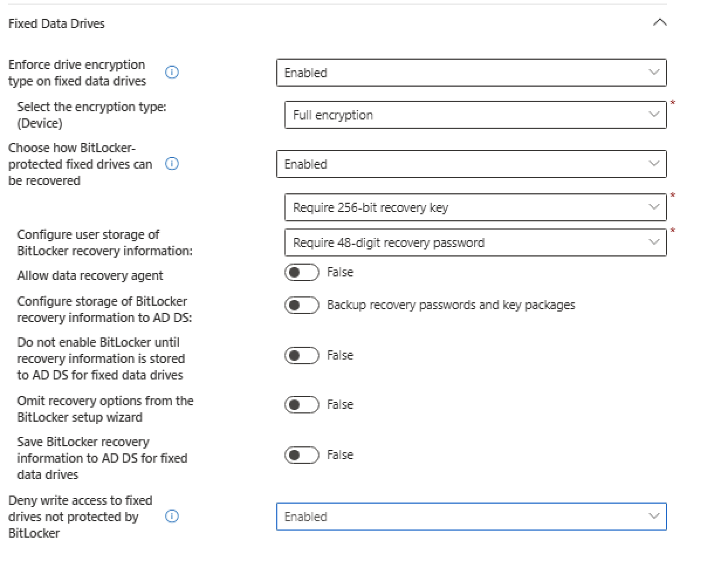Click the dropdown arrow beside Deny write access Enabled
The width and height of the screenshot is (728, 581).
pos(654,517)
